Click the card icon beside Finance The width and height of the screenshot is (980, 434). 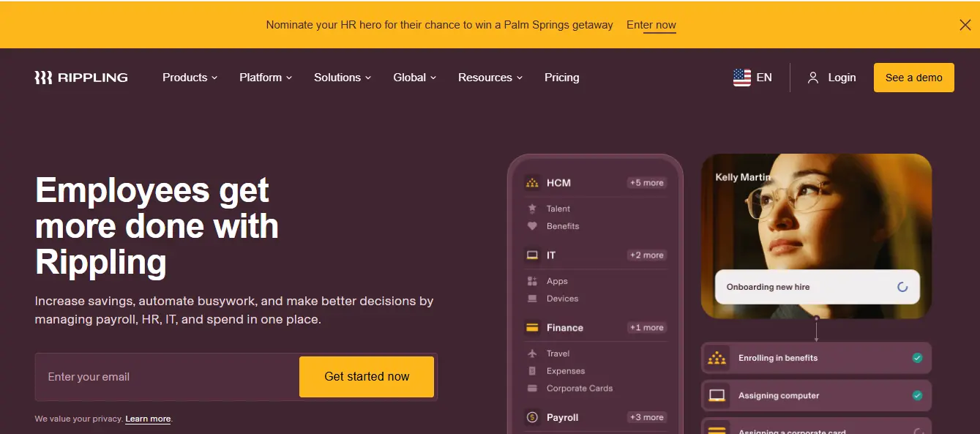click(x=532, y=328)
